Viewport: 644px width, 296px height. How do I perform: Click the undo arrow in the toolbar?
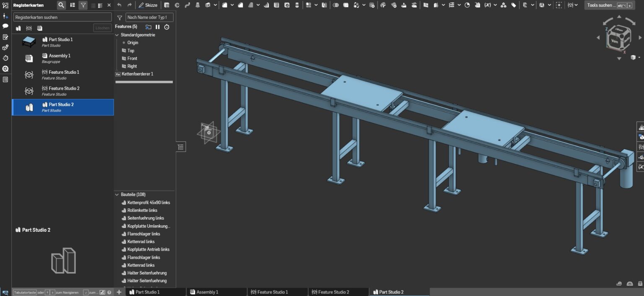point(119,5)
